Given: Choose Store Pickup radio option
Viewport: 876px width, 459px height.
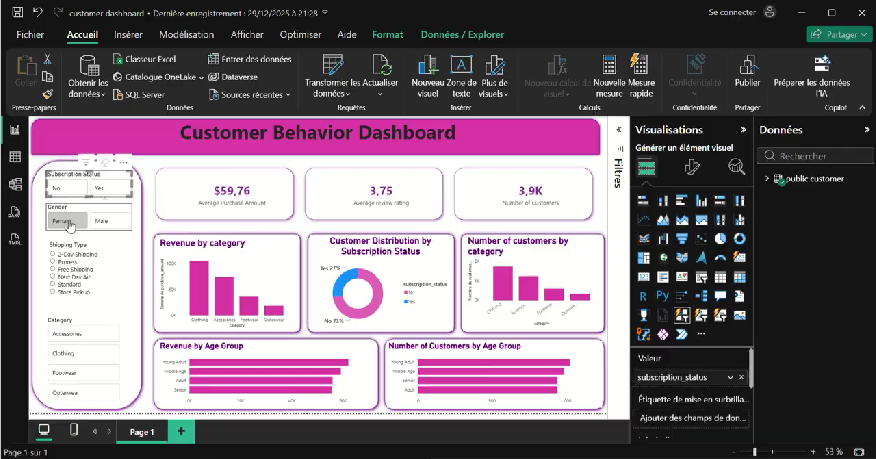Looking at the screenshot, I should (53, 291).
